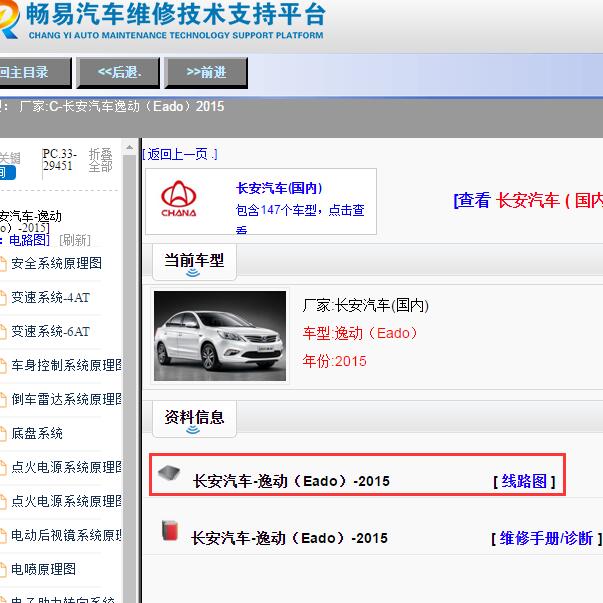Screen dimensions: 603x603
Task: Select the 当前车型 tab
Action: 194,262
